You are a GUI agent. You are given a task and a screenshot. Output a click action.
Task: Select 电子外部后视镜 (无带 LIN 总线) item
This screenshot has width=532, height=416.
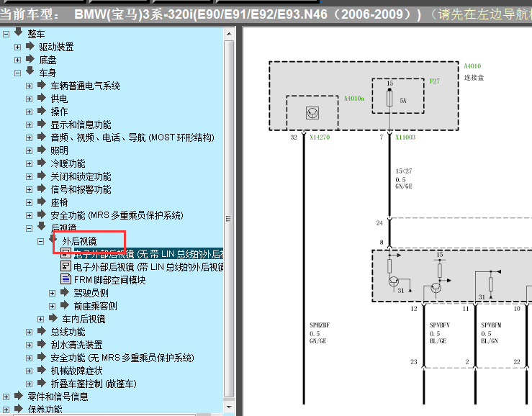point(148,254)
